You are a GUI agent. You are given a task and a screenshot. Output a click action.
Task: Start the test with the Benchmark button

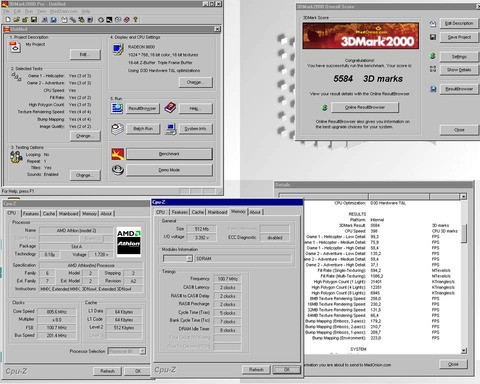169,154
